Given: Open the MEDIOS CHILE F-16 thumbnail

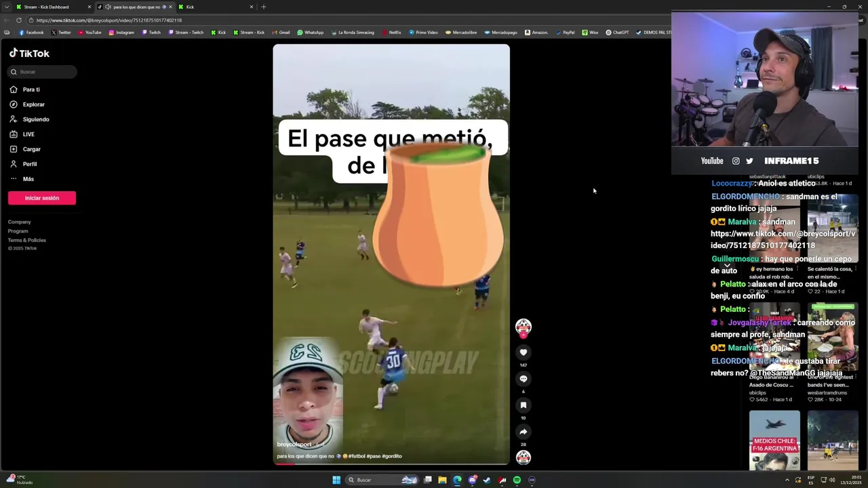Looking at the screenshot, I should 774,440.
